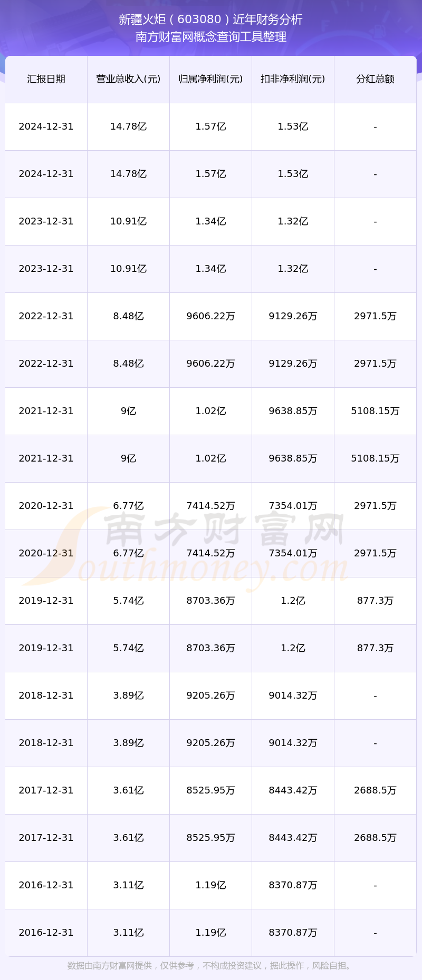This screenshot has width=422, height=980.
Task: Select the 营业总收入(元) column header
Action: coord(128,79)
